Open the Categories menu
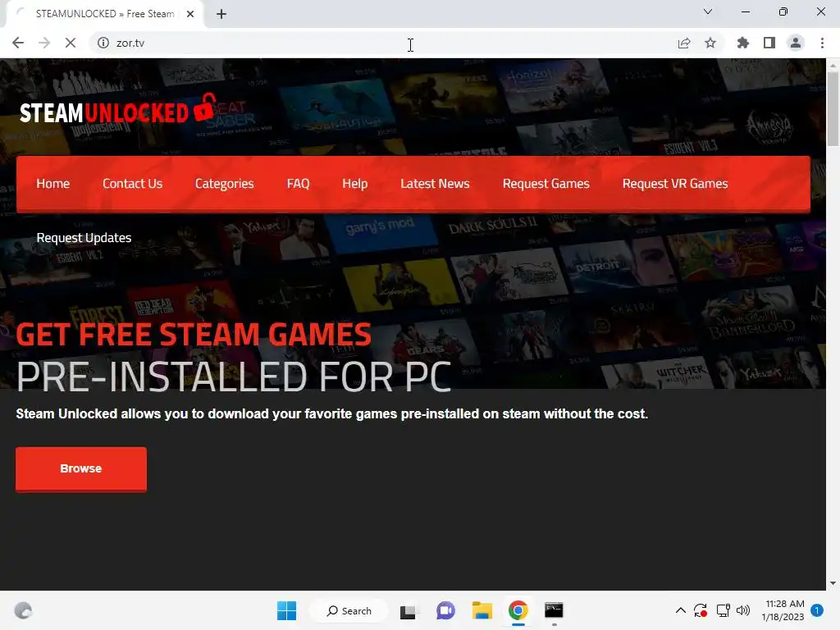Viewport: 840px width, 630px height. [x=225, y=184]
